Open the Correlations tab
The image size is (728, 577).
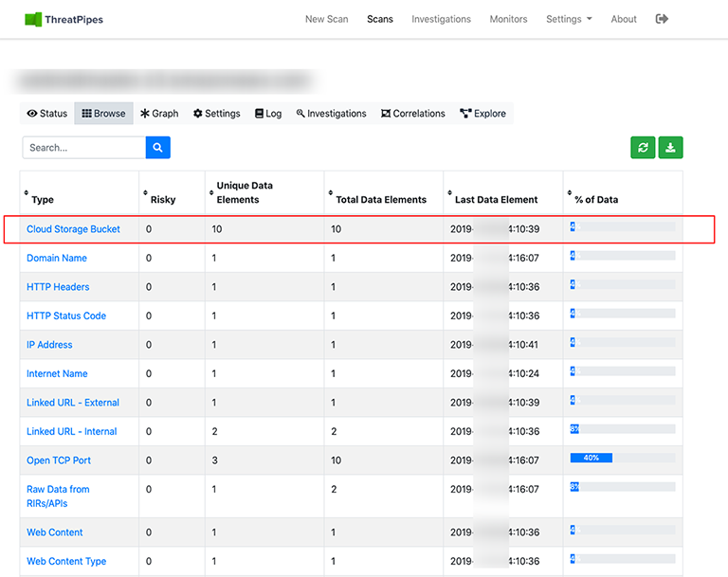[412, 114]
